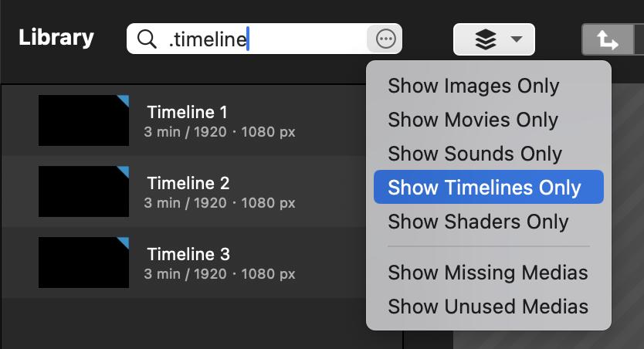Choose Show Movies Only filter

[473, 120]
